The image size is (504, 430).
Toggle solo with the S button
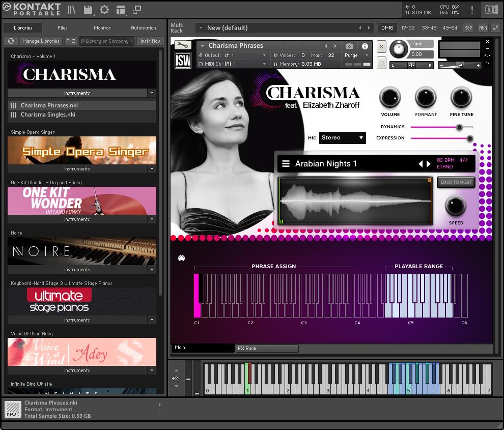pyautogui.click(x=381, y=47)
